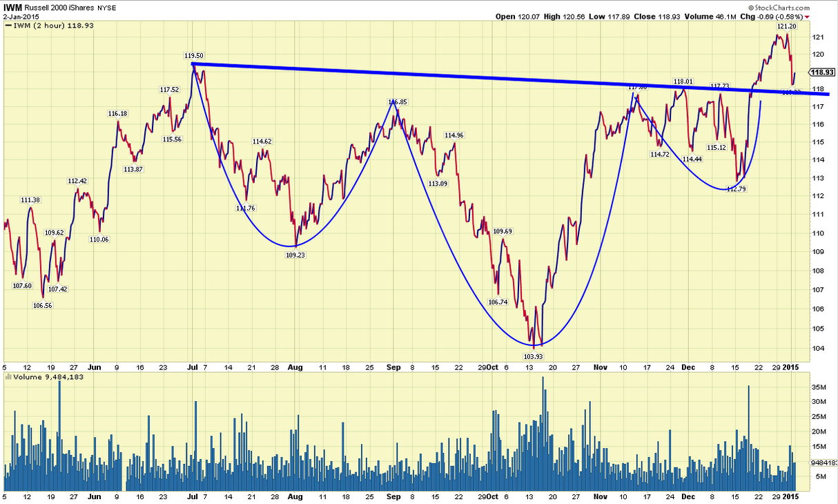Click the 9484183 volume tag on right axis
838x504 pixels.
coord(824,463)
